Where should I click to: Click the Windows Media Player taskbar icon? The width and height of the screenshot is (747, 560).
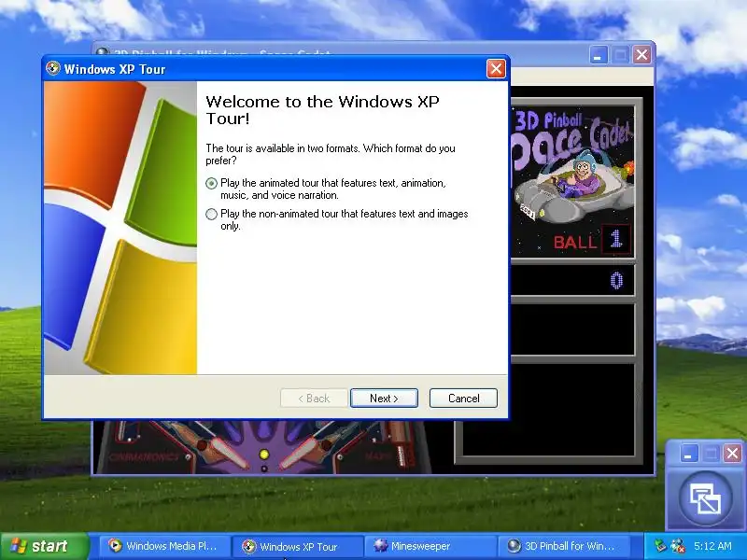coord(114,546)
